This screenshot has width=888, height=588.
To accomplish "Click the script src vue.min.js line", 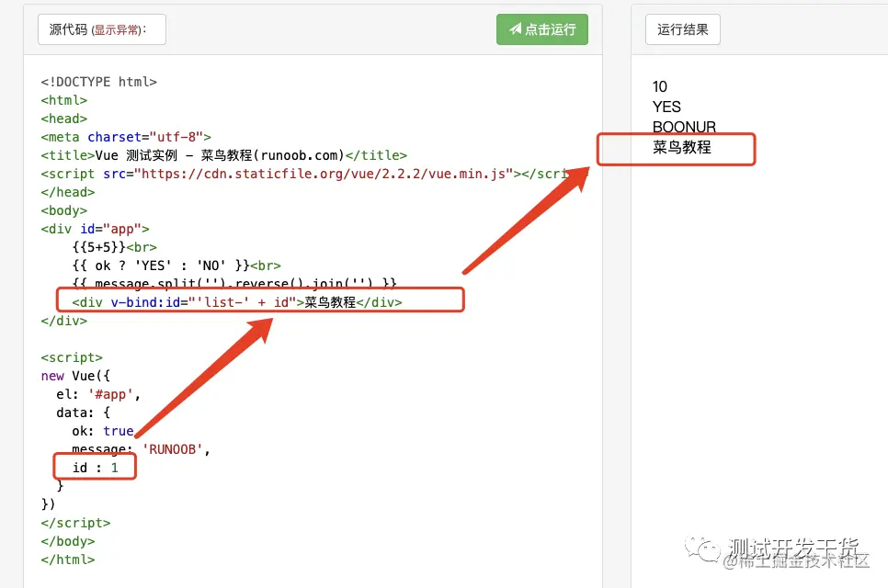I will [x=313, y=174].
